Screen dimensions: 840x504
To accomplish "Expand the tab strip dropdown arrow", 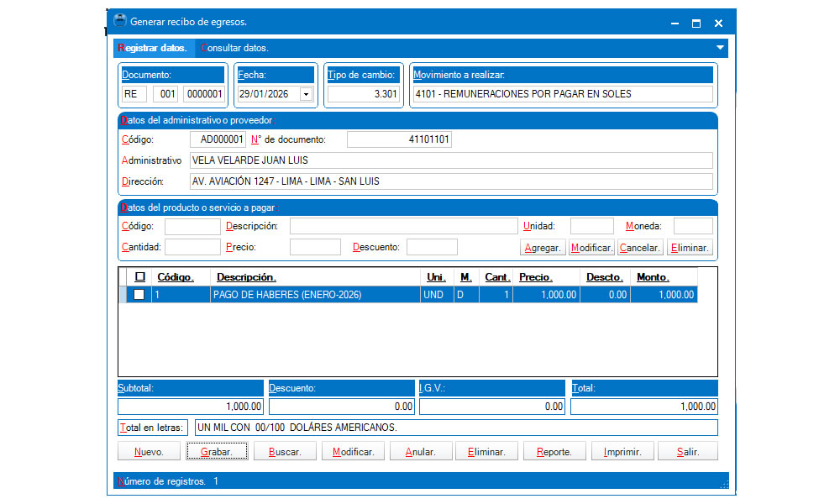I will coord(720,48).
